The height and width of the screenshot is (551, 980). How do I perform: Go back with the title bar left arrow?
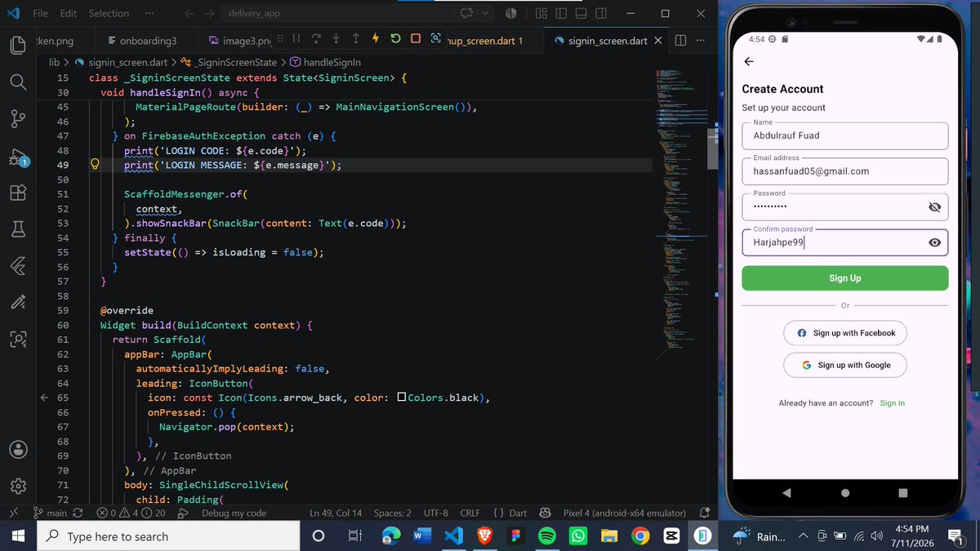tap(189, 13)
